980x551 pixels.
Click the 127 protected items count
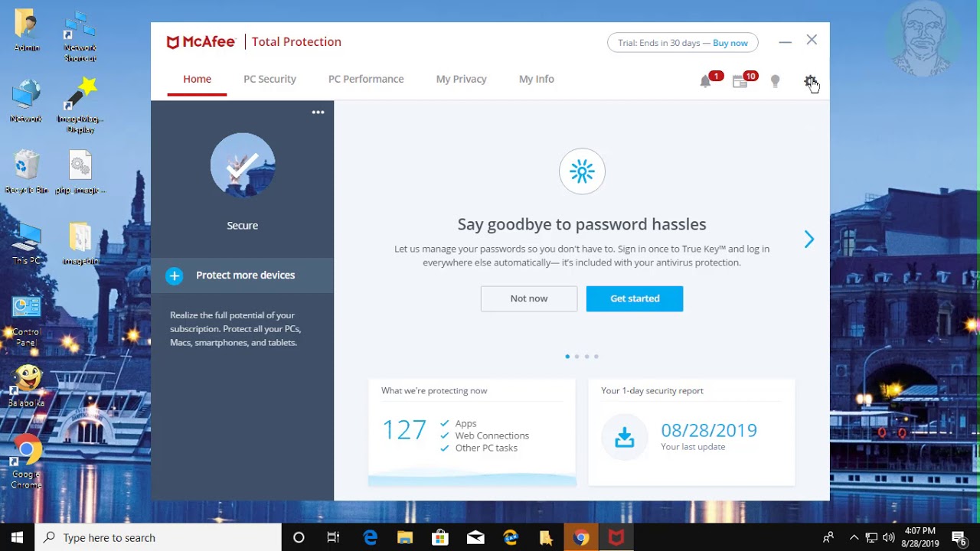click(x=404, y=430)
